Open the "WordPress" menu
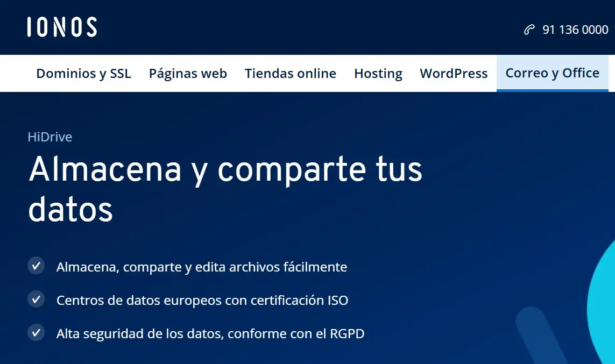The width and height of the screenshot is (615, 364). 454,73
